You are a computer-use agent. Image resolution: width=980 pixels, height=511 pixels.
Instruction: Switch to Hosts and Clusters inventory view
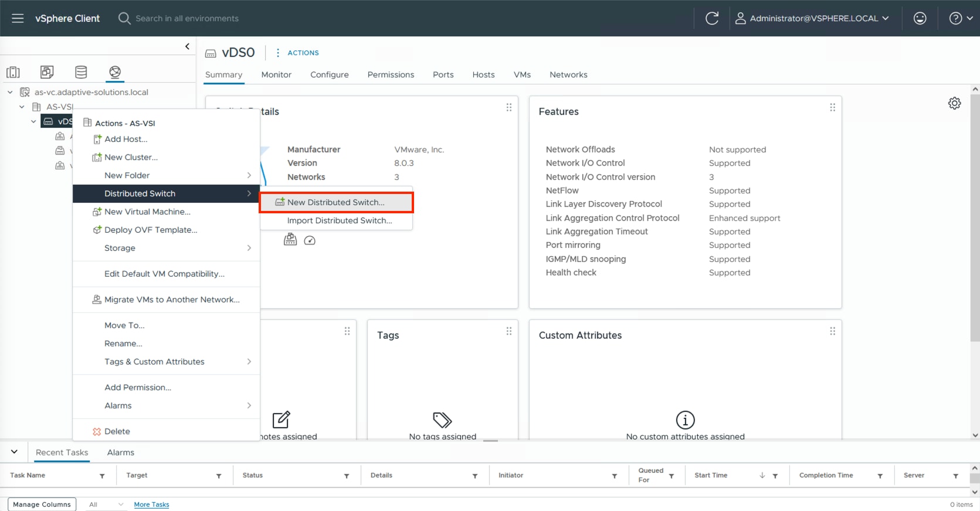click(x=13, y=72)
